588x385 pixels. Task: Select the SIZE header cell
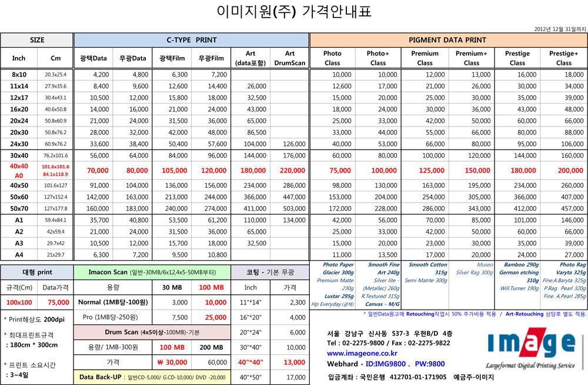click(36, 40)
